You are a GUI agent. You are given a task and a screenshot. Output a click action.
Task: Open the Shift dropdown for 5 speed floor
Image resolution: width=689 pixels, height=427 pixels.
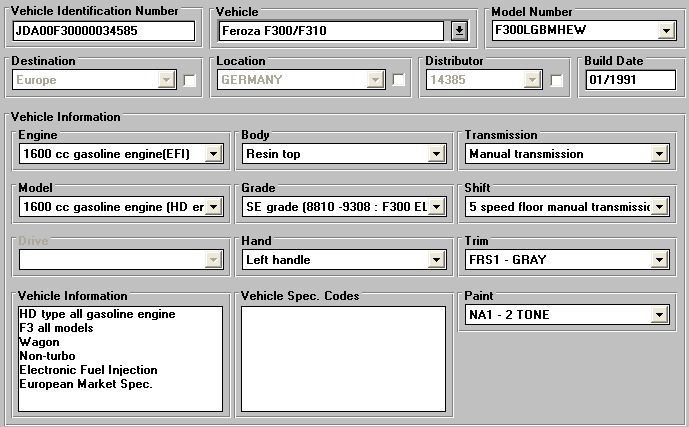click(x=659, y=207)
